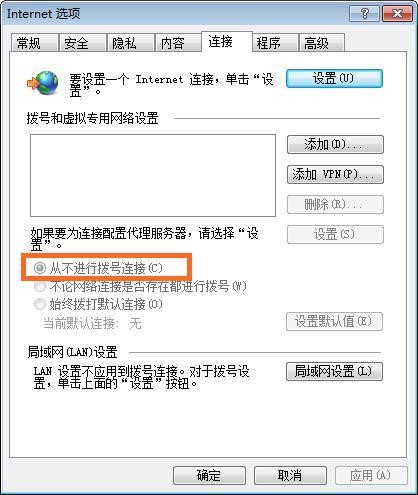The width and height of the screenshot is (418, 495).
Task: Close the Internet 选项 dialog
Action: (397, 14)
